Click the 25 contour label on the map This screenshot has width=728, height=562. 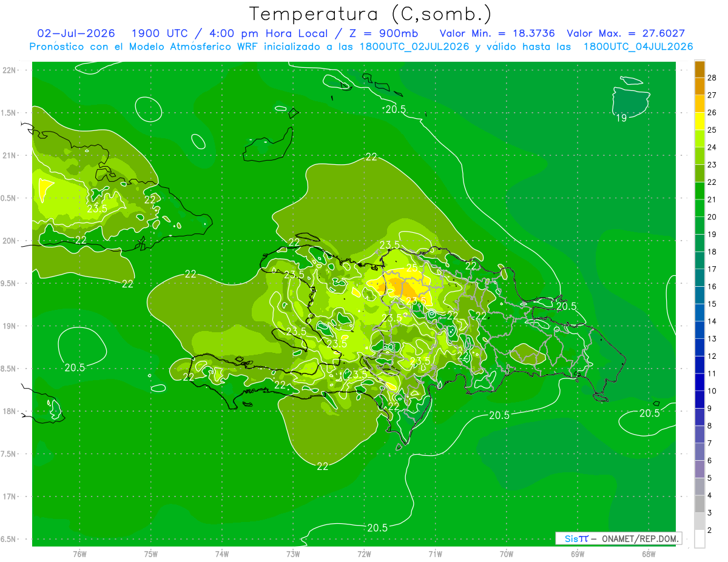[x=411, y=268]
